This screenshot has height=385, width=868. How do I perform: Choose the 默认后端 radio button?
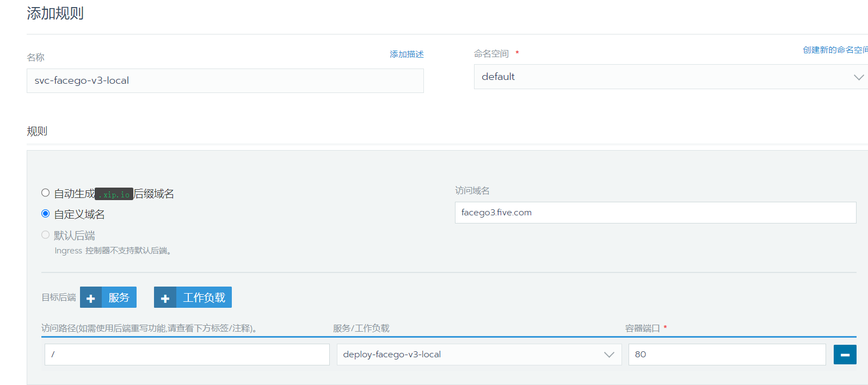click(46, 235)
